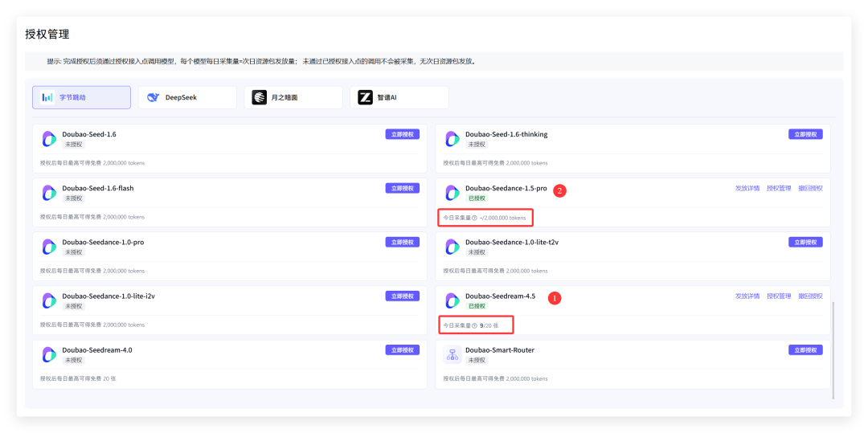Viewport: 868px width, 433px height.
Task: Click the 提示 notice text banner
Action: (434, 61)
